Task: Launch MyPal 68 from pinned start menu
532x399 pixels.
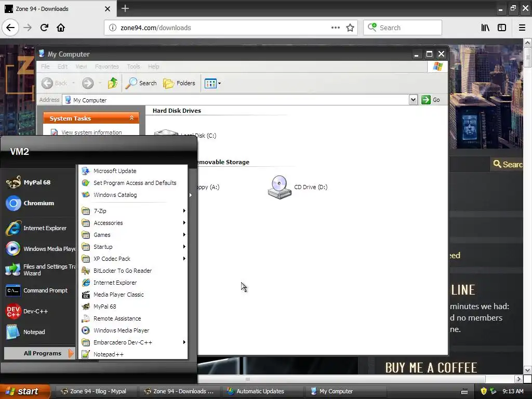Action: tap(38, 182)
